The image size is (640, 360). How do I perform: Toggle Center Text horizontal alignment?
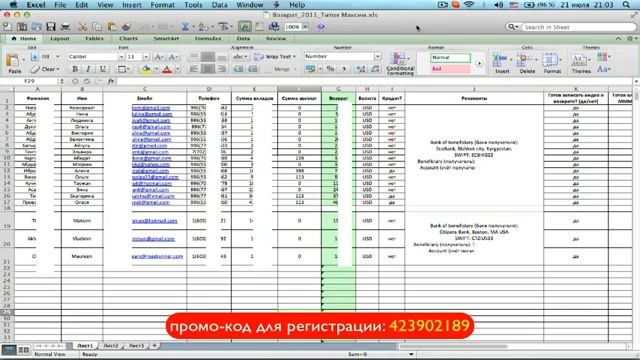(x=208, y=69)
